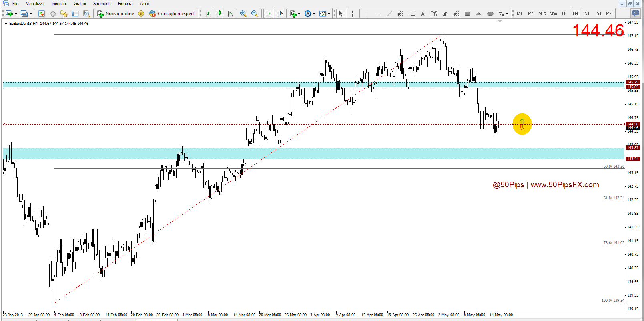Open the Visualizza menu
Viewport: 644px width, 321px height.
coord(35,4)
